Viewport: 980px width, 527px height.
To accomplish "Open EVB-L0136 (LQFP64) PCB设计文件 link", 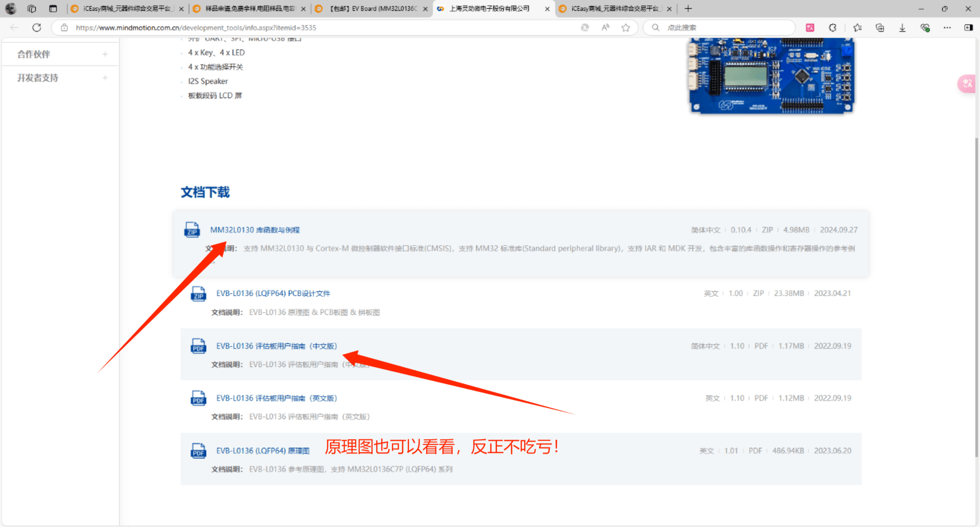I will (x=273, y=294).
